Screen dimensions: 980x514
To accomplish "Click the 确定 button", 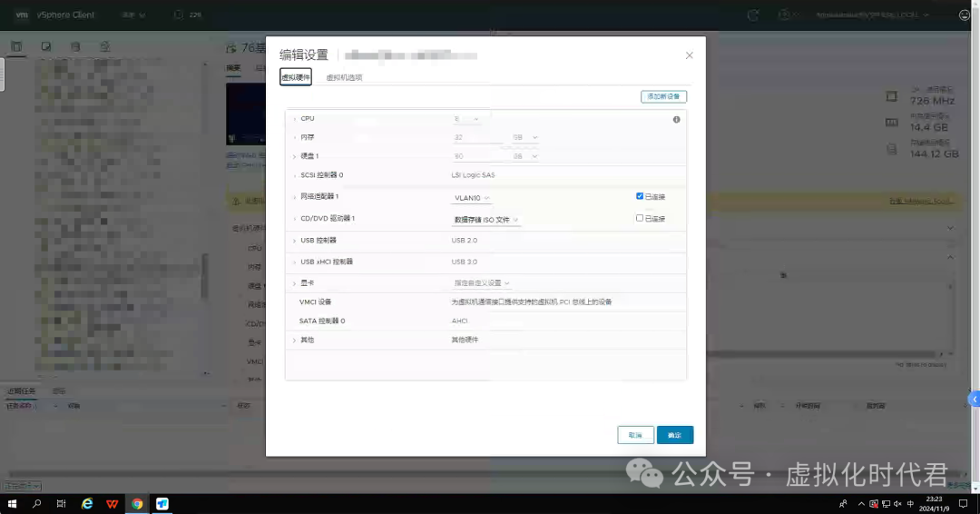I will [x=674, y=435].
